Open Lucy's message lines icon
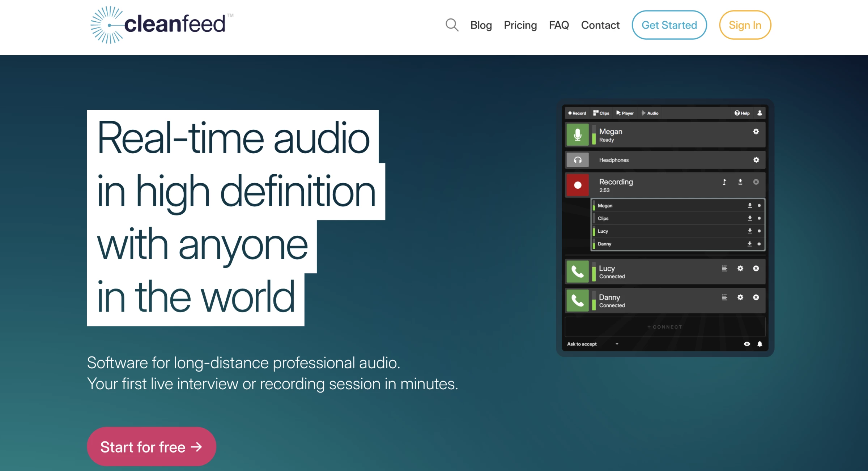 tap(724, 268)
